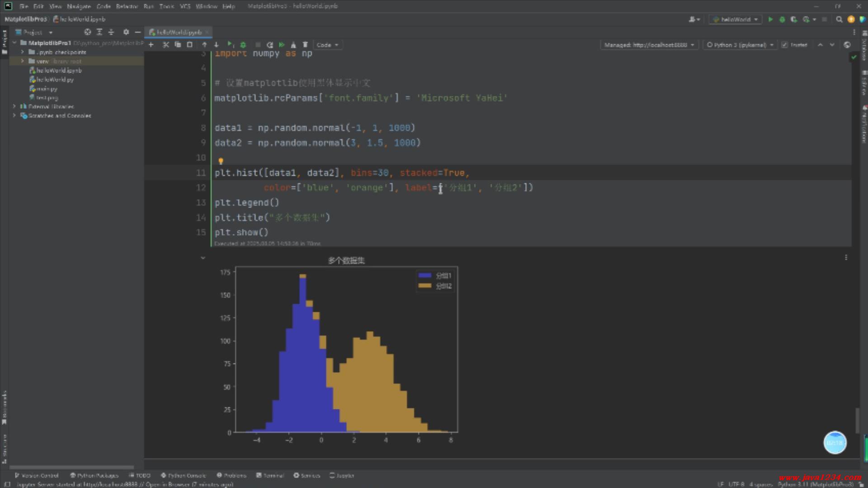The height and width of the screenshot is (488, 868).
Task: Open Managed localhost server dropdown
Action: [x=649, y=45]
